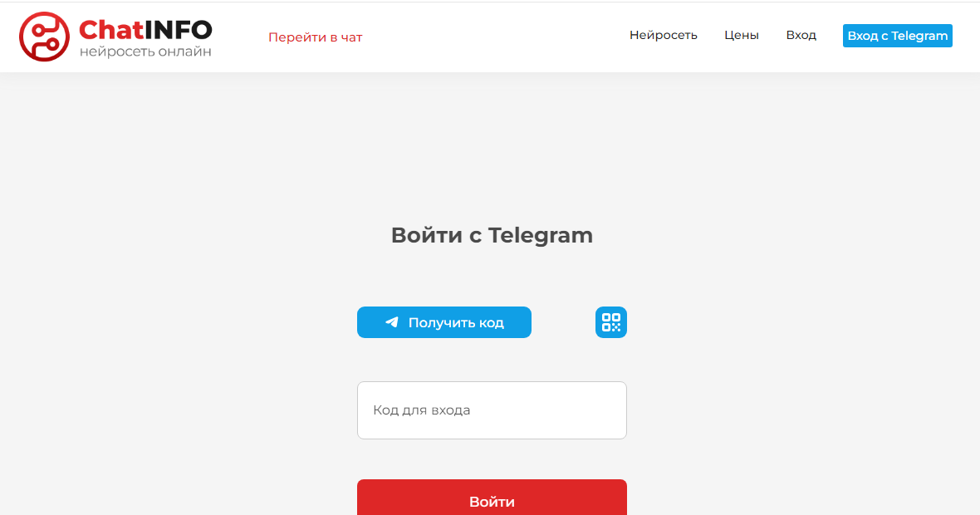Viewport: 980px width, 515px height.
Task: Open the "Нейросеть" menu item
Action: coord(663,36)
